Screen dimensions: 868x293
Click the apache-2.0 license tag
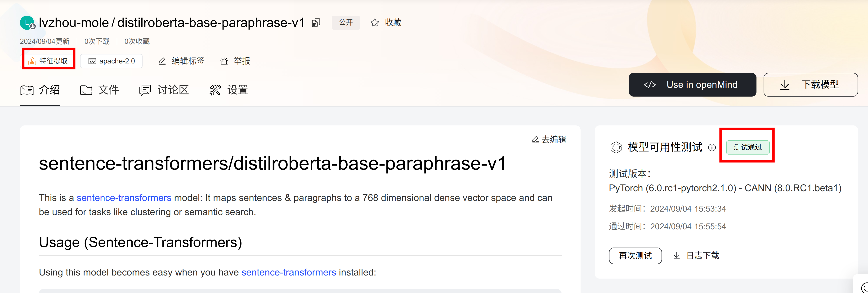tap(111, 61)
